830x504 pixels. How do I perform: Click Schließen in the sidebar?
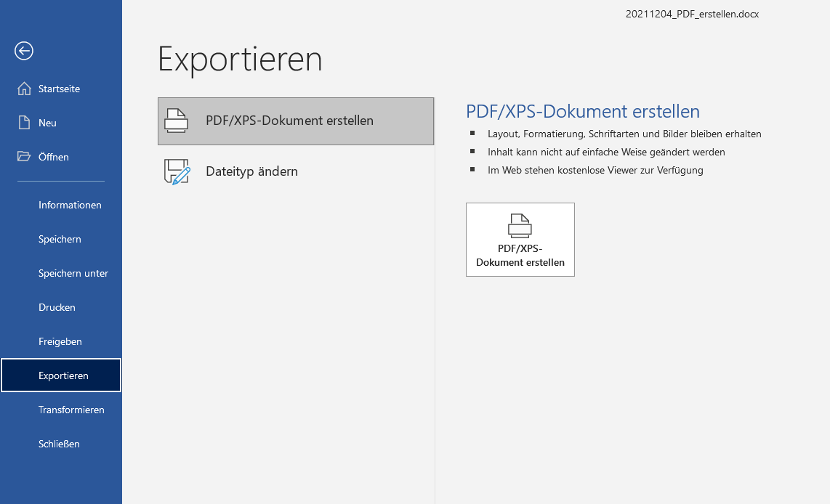(x=61, y=444)
